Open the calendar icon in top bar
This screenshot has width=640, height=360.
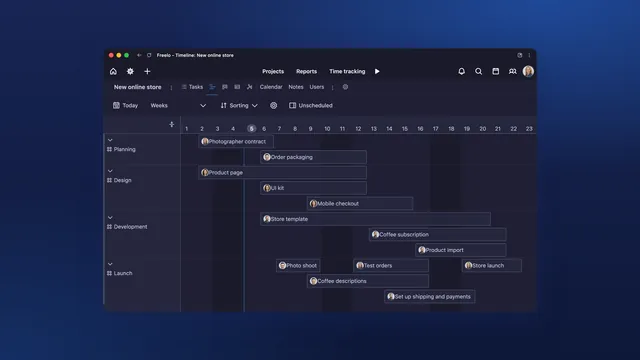(496, 71)
